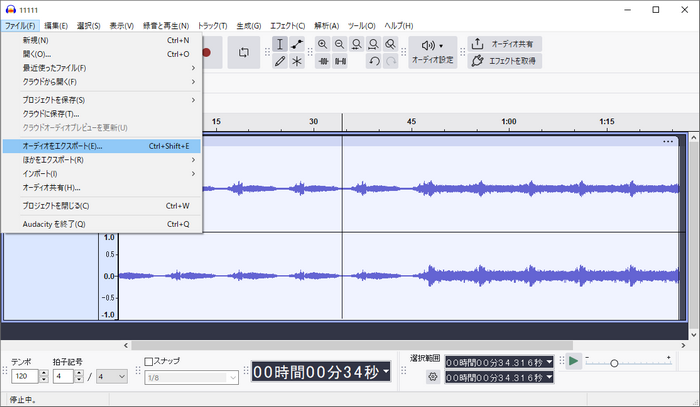
Task: Select the Envelope tool
Action: pos(297,44)
